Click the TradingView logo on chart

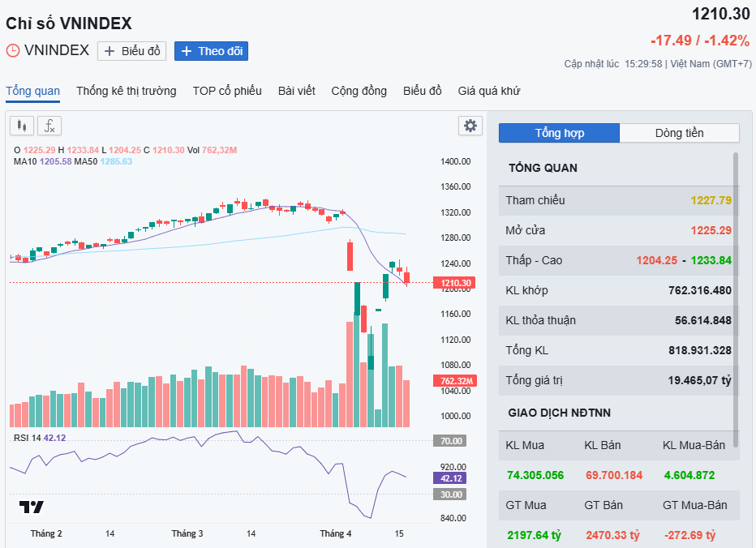click(32, 507)
